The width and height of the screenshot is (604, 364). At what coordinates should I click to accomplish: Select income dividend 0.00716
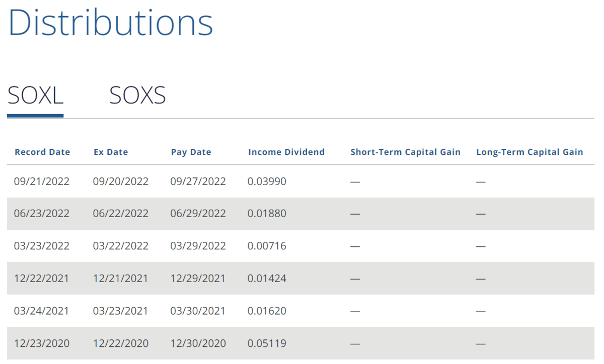[267, 246]
